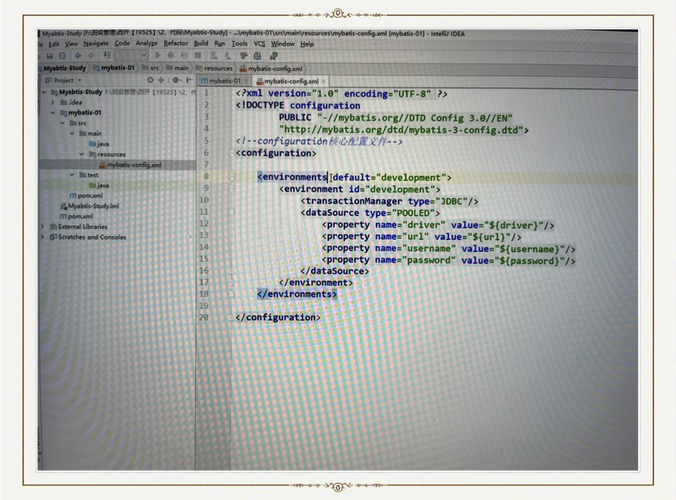Expand External Libraries node arrow
The height and width of the screenshot is (500, 676).
[42, 226]
